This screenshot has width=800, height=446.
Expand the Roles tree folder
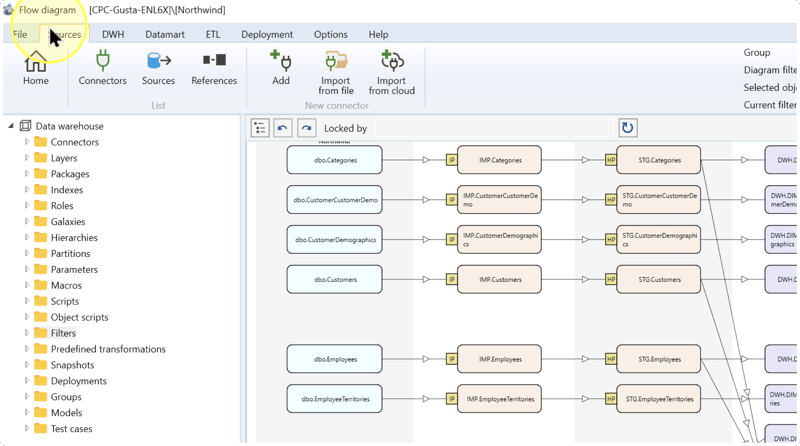coord(27,205)
